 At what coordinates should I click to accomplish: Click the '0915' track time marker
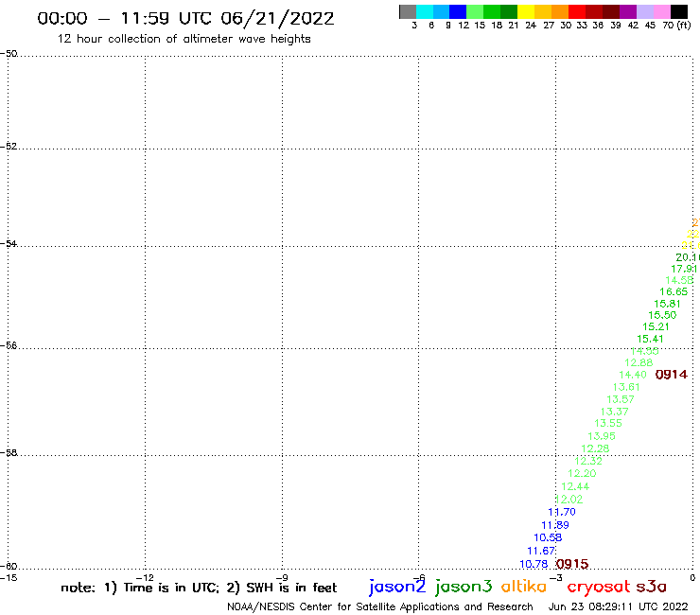point(572,564)
